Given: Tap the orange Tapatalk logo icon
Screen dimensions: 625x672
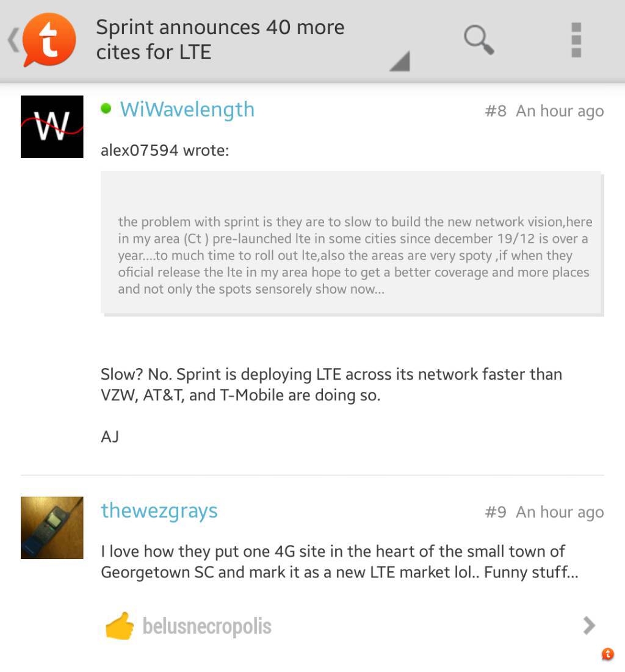Looking at the screenshot, I should [49, 40].
